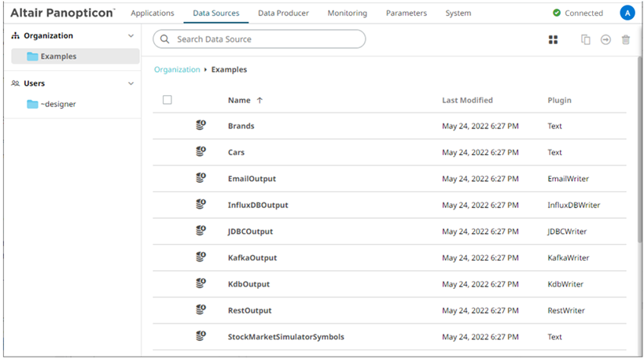The image size is (644, 359).
Task: Go to the Data Producer tab
Action: point(283,13)
